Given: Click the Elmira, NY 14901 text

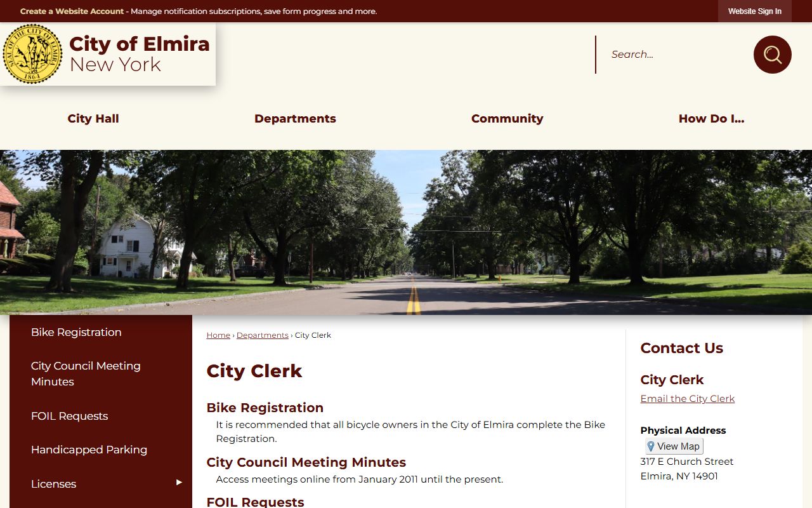Looking at the screenshot, I should coord(679,476).
